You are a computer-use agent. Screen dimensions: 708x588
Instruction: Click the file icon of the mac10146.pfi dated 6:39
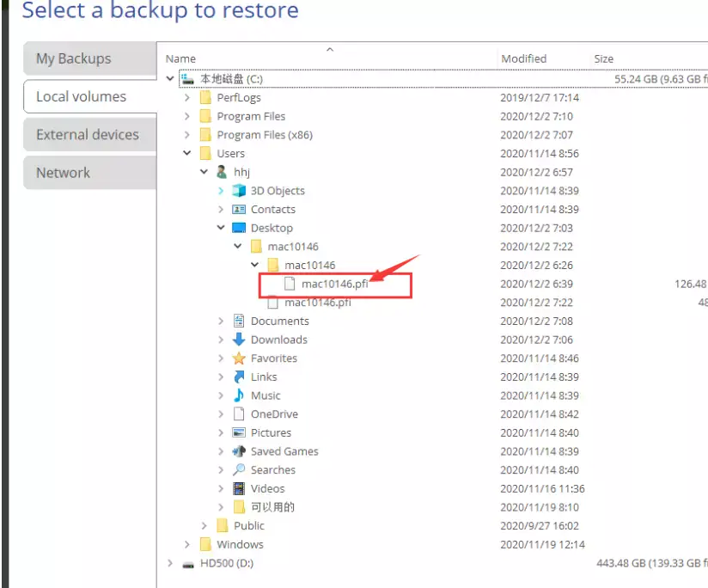click(290, 284)
